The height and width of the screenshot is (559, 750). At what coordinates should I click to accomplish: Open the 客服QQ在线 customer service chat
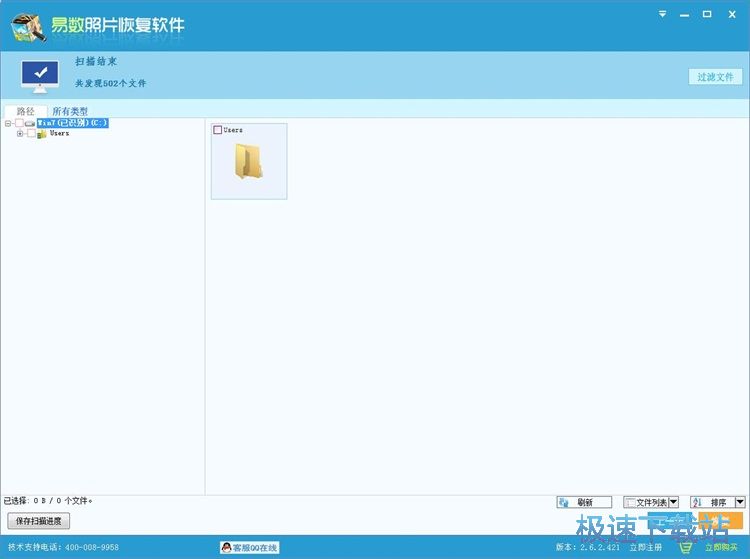tap(249, 547)
